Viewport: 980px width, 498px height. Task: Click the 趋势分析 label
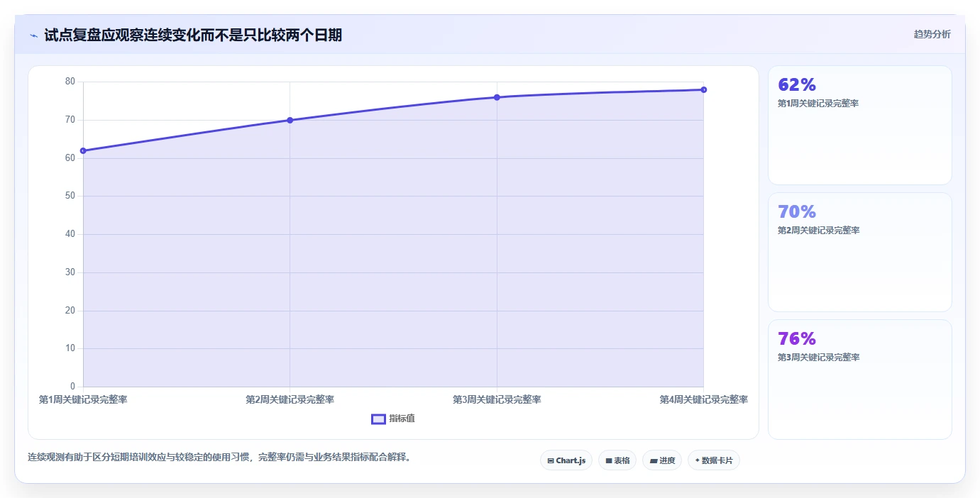[x=932, y=34]
